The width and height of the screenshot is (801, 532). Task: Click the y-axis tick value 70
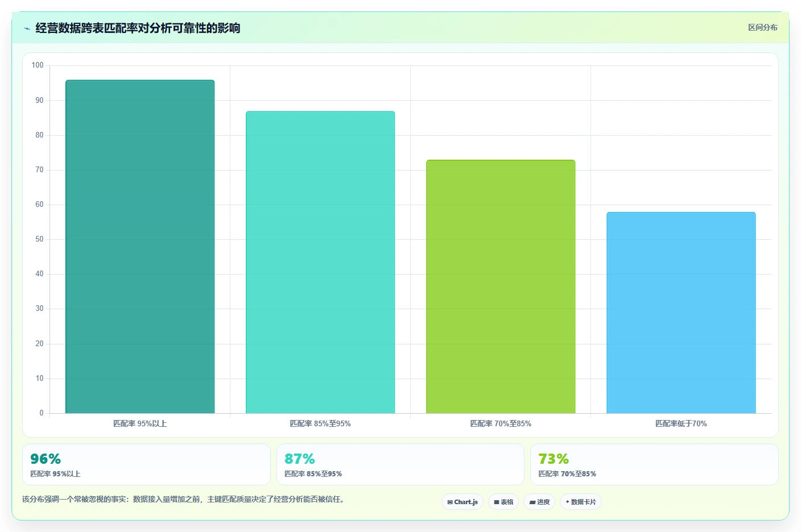(x=39, y=169)
